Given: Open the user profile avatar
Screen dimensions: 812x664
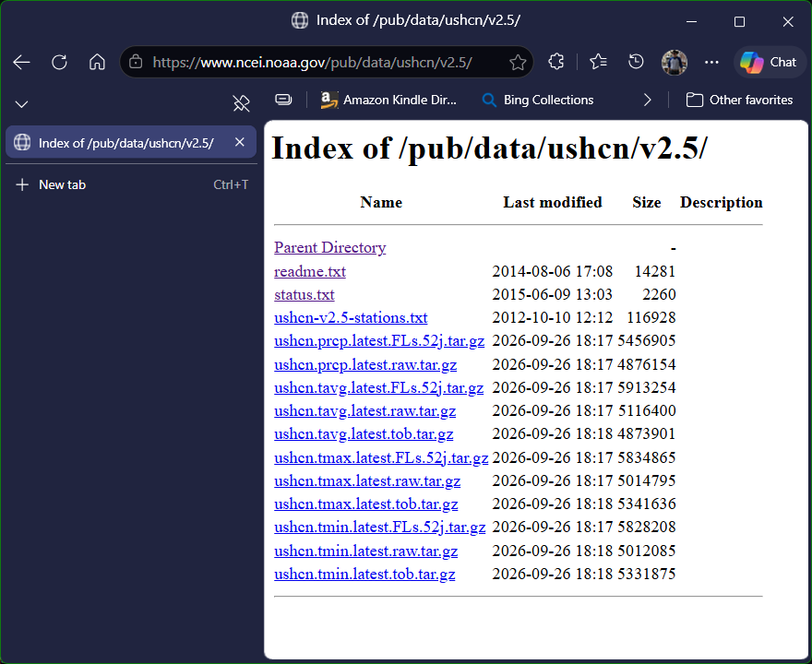Looking at the screenshot, I should coord(674,63).
